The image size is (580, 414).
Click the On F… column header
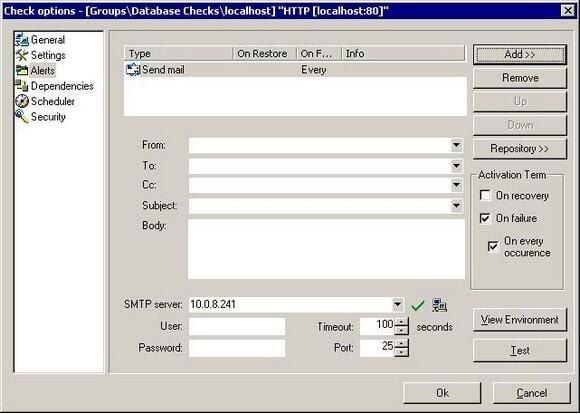pyautogui.click(x=319, y=54)
